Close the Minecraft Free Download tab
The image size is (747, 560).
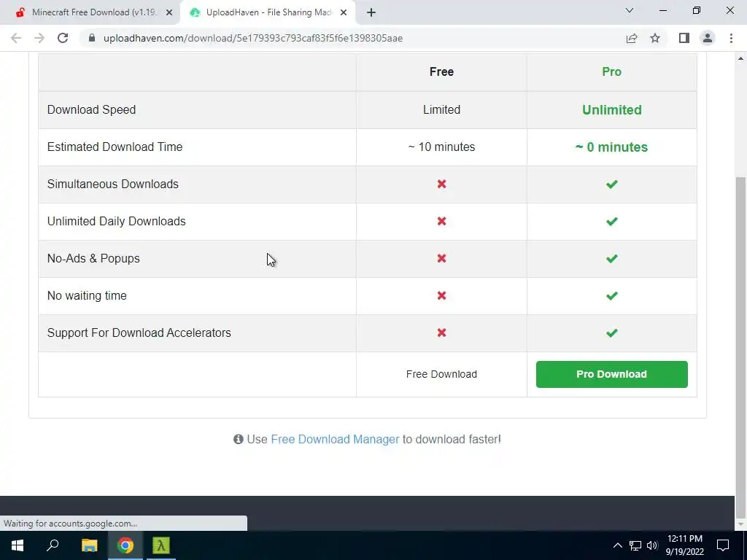pos(169,12)
